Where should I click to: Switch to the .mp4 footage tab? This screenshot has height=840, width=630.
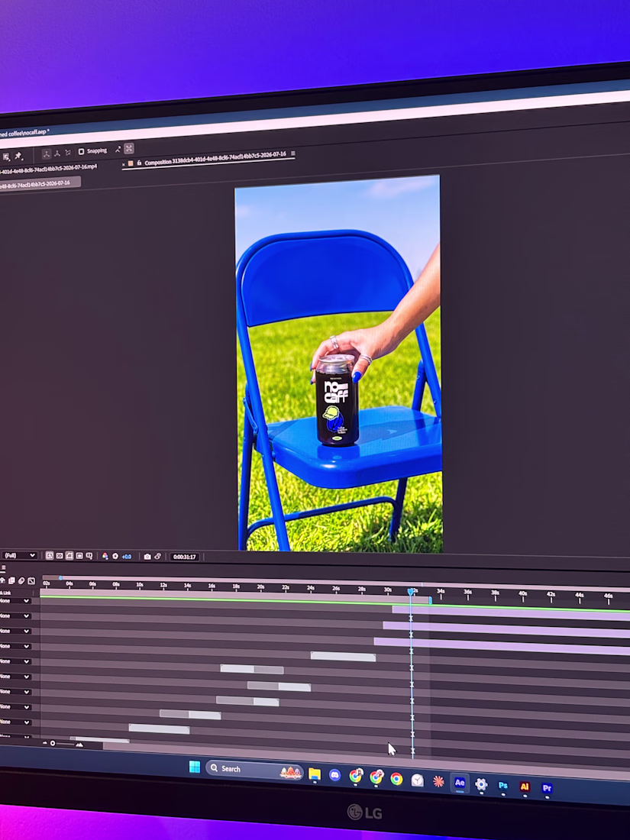coord(48,169)
